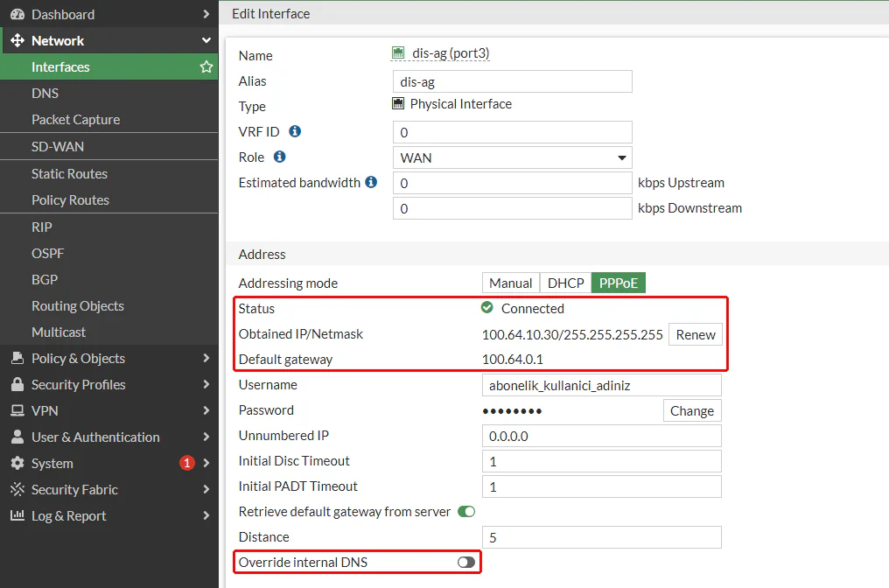889x588 pixels.
Task: Click the Physical Interface type icon
Action: (x=399, y=104)
